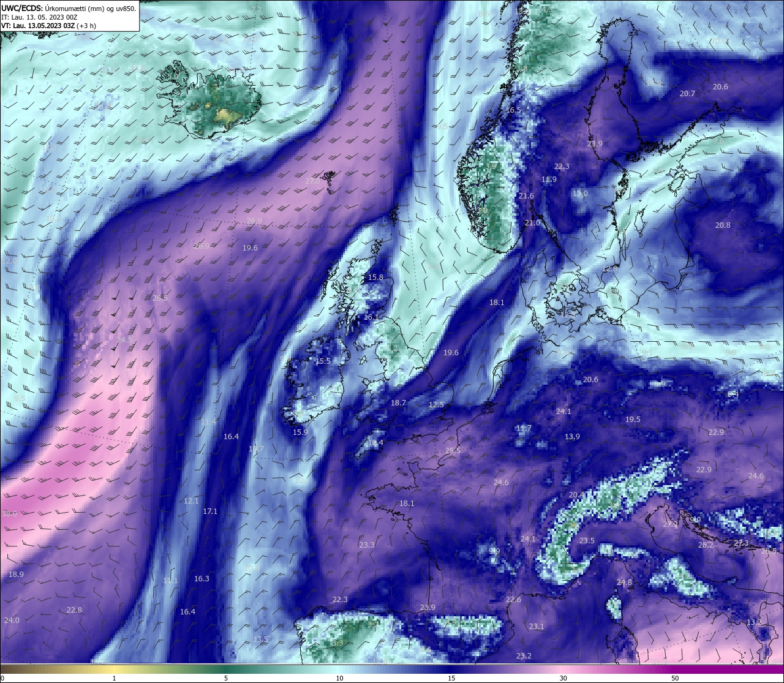The width and height of the screenshot is (784, 683).
Task: Click the 18.9 value on the map
Action: (x=16, y=574)
